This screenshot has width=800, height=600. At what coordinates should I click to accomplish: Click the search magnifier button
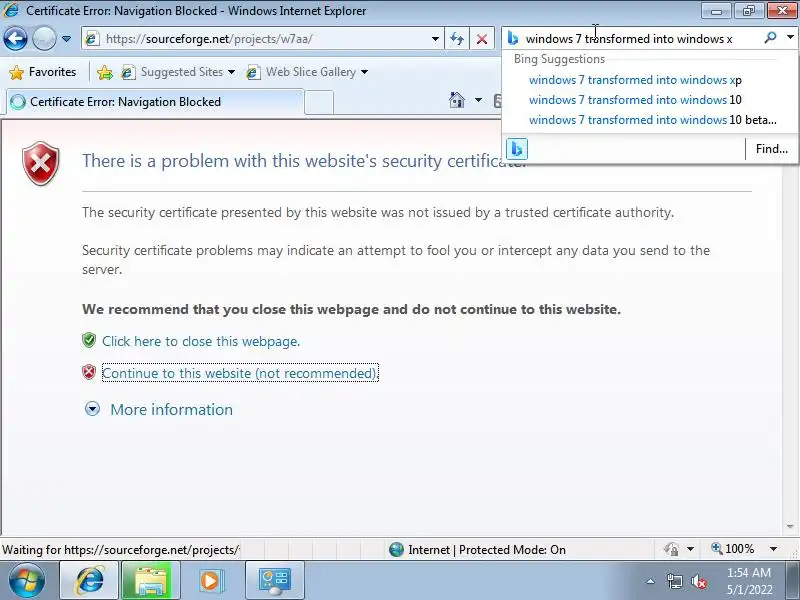click(770, 38)
